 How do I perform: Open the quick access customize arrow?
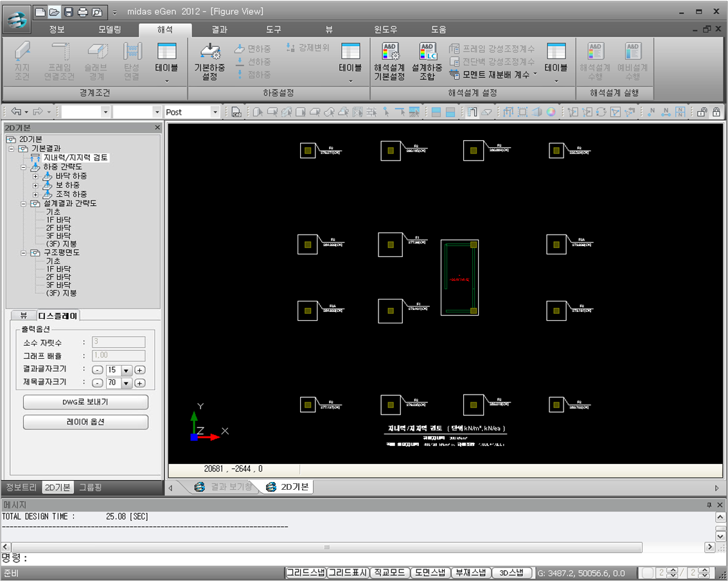114,13
